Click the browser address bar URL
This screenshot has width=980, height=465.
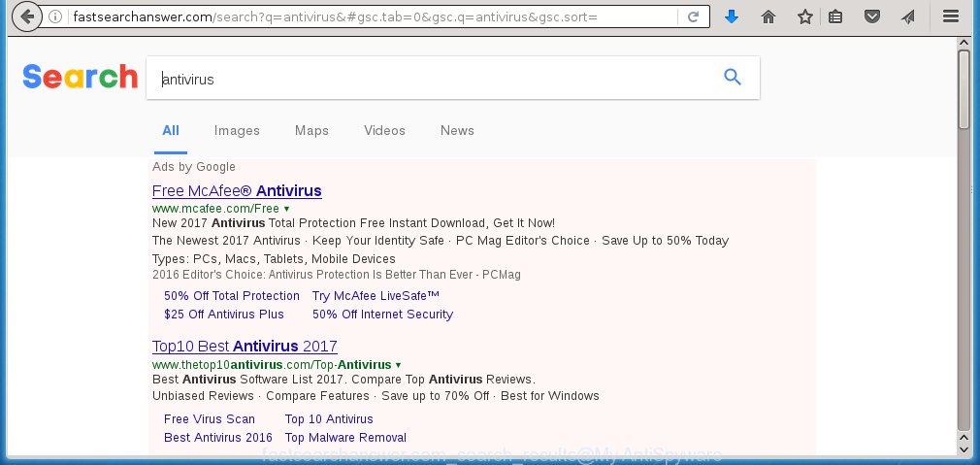pyautogui.click(x=335, y=17)
